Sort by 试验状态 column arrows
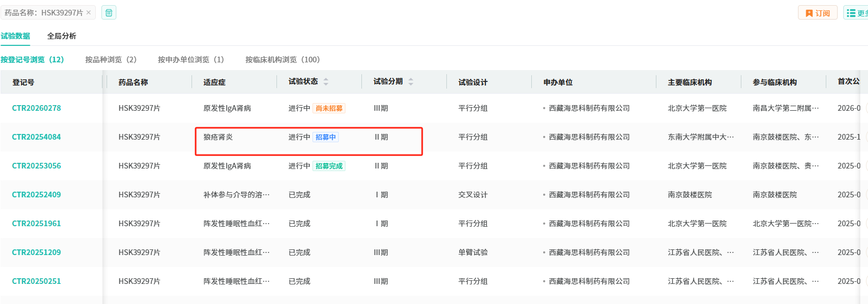Image resolution: width=868 pixels, height=304 pixels. tap(326, 82)
